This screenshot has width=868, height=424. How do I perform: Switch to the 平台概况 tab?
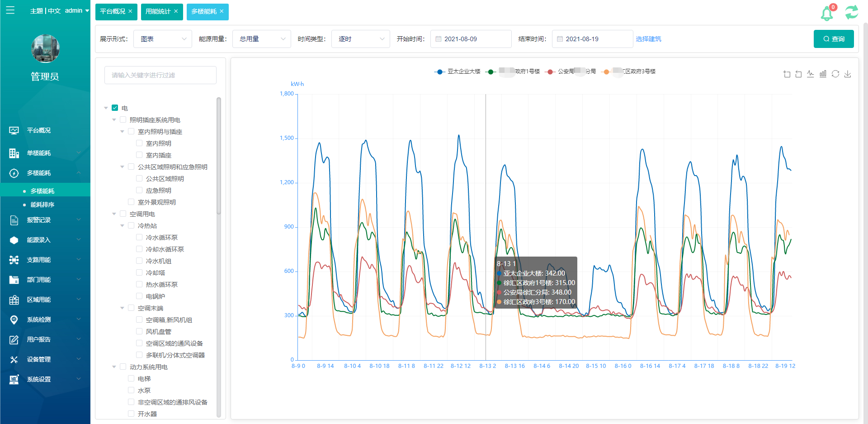[x=113, y=12]
